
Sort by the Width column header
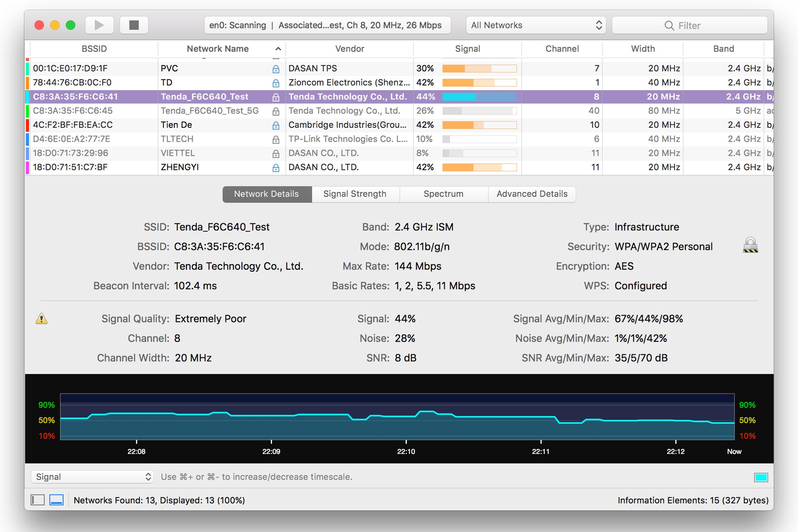(x=643, y=49)
